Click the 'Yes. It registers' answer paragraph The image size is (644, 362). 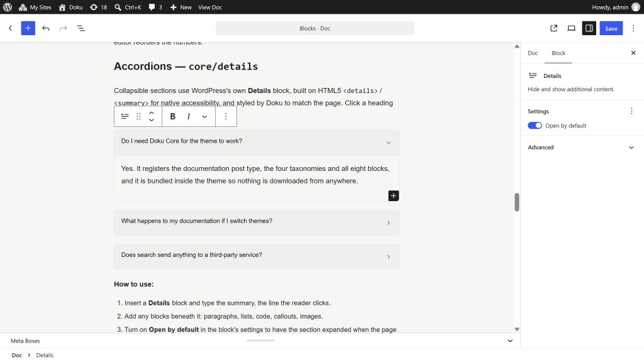pos(255,175)
